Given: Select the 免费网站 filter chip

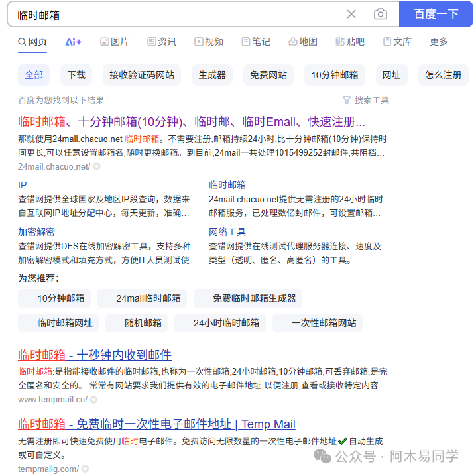Looking at the screenshot, I should coord(268,75).
